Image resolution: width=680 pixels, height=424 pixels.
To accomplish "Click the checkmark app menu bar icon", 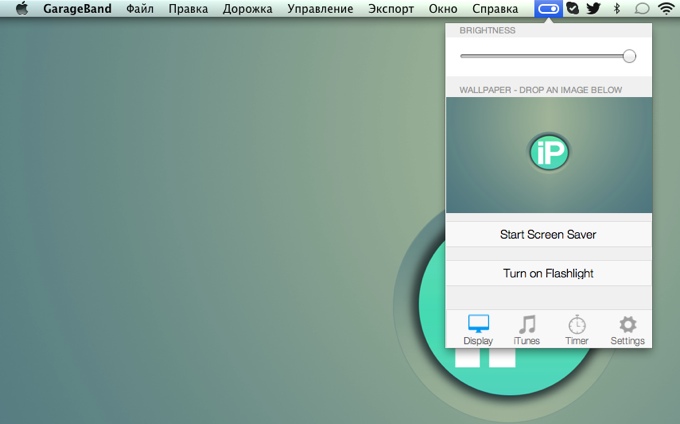I will click(x=572, y=8).
